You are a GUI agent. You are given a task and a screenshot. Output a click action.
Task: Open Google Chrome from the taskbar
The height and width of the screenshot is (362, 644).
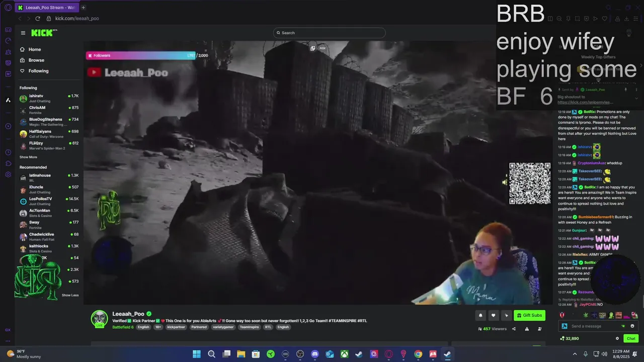418,354
